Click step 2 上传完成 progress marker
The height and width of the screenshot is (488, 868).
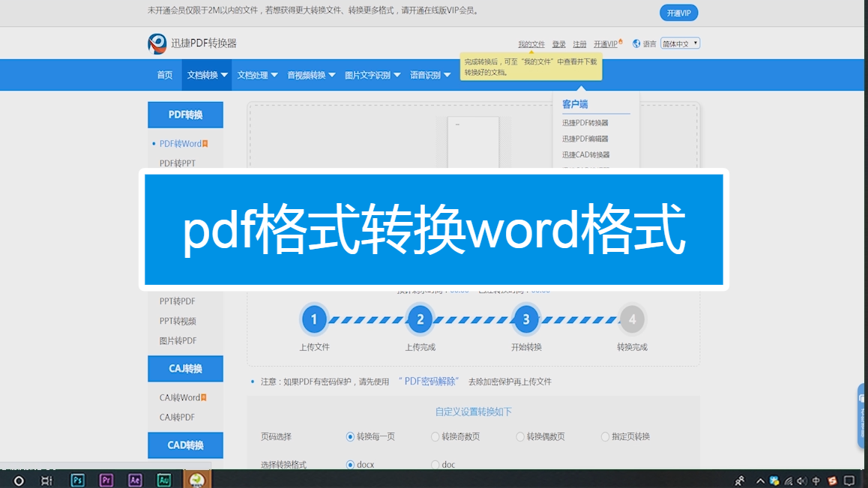click(x=421, y=319)
